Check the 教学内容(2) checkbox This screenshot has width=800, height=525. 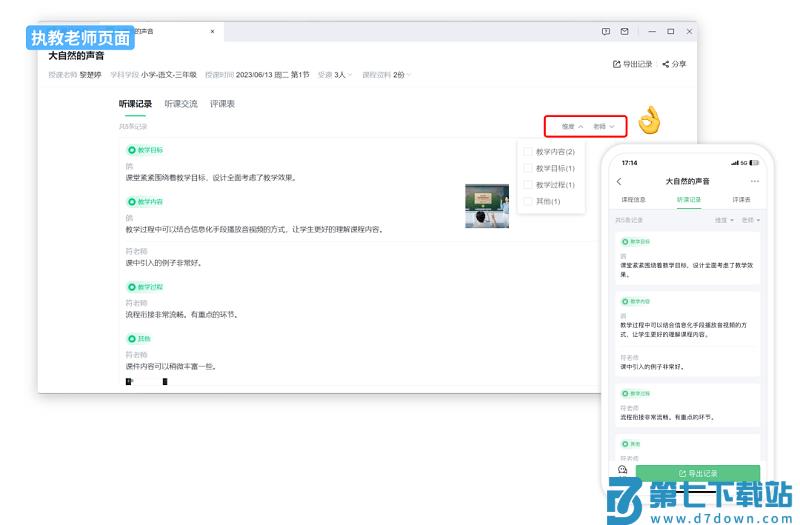(x=528, y=152)
